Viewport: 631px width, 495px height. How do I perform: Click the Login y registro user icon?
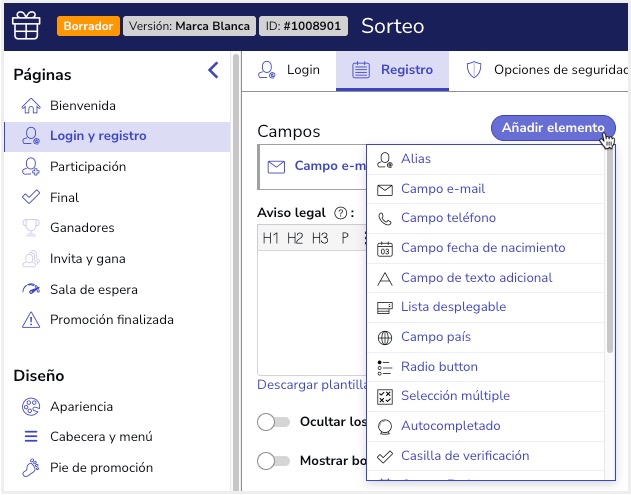click(31, 136)
